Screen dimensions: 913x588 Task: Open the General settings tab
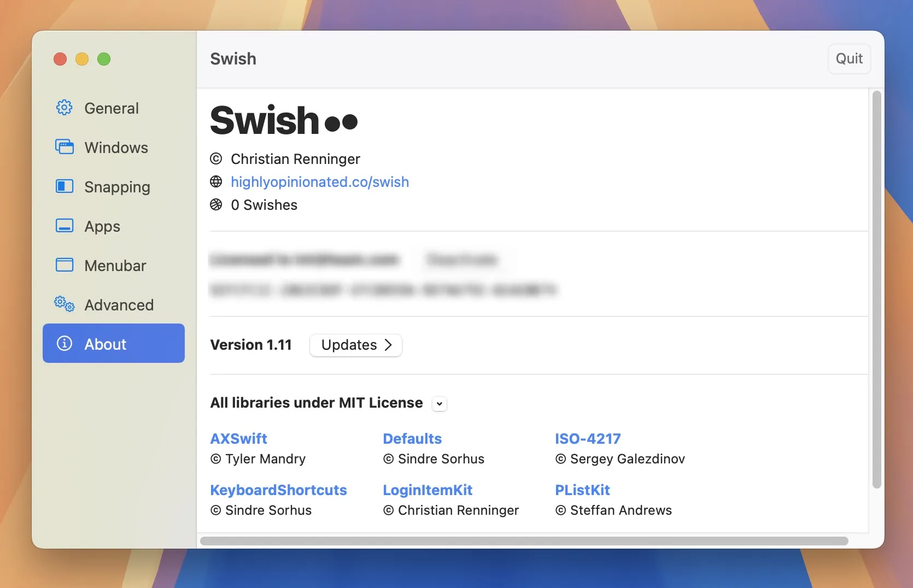tap(114, 108)
